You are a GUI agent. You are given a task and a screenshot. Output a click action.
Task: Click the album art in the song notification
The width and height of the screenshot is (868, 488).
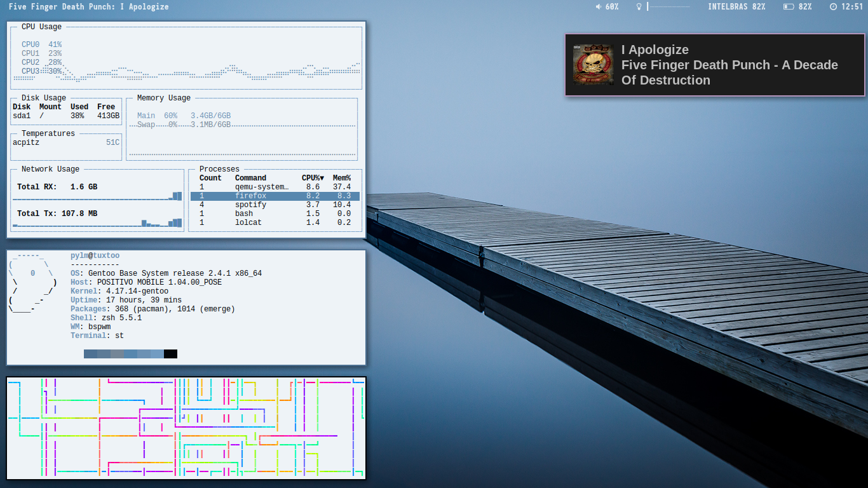(593, 64)
